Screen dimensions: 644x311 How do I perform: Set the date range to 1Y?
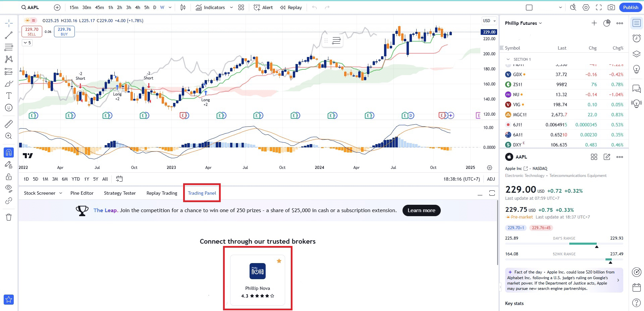pos(87,179)
